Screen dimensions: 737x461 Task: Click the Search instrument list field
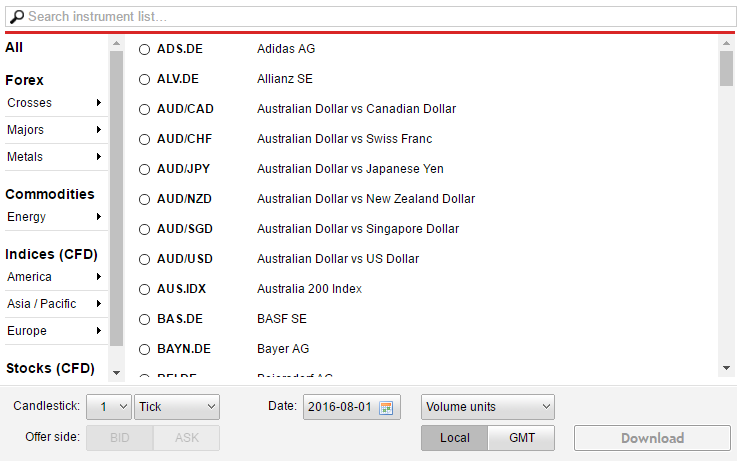pyautogui.click(x=371, y=17)
